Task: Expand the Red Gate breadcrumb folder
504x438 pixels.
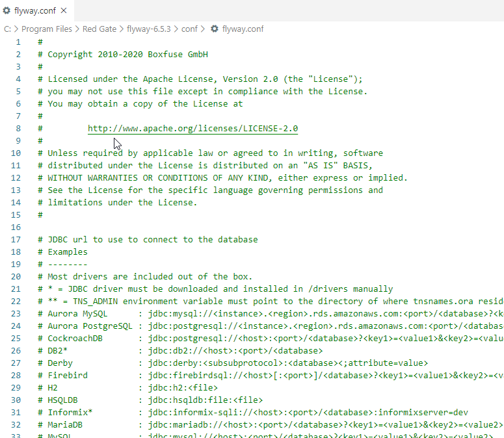Action: [100, 29]
